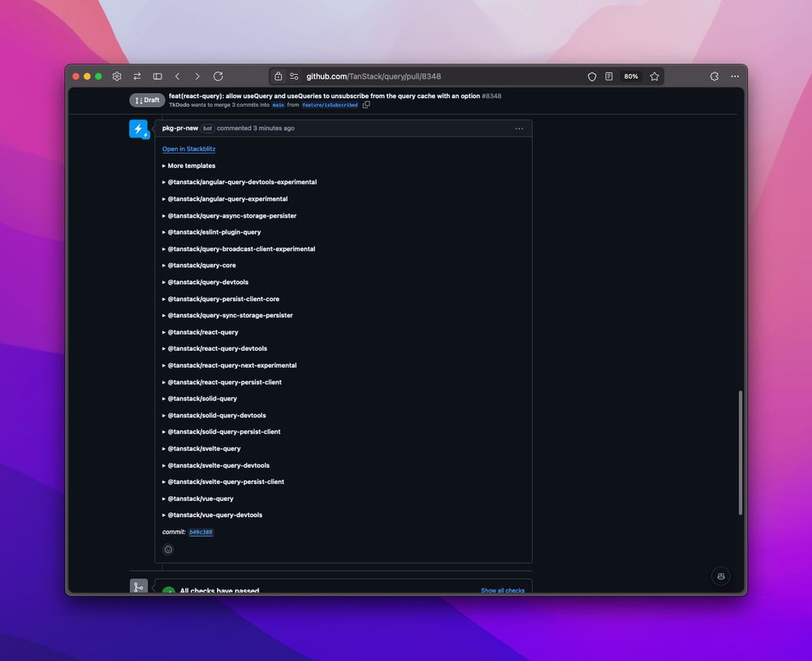The image size is (812, 661).
Task: Expand @tanstack/react-query-persist-client
Action: coord(222,382)
